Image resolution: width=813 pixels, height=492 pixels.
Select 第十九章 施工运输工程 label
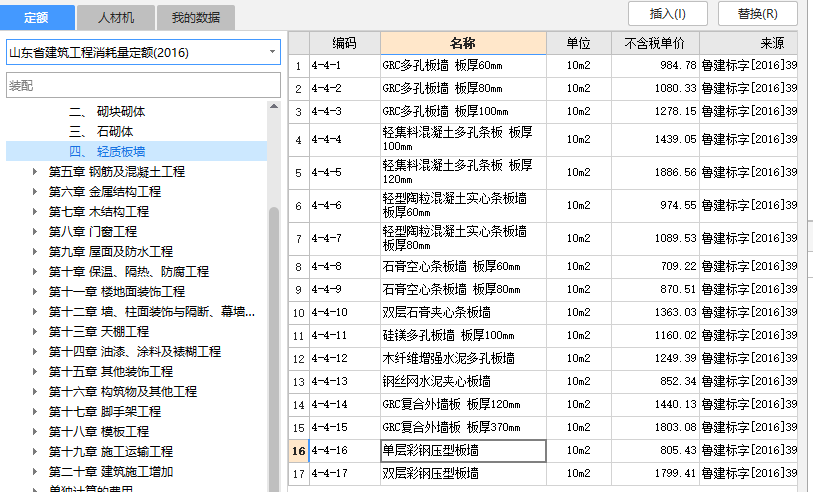coord(110,452)
